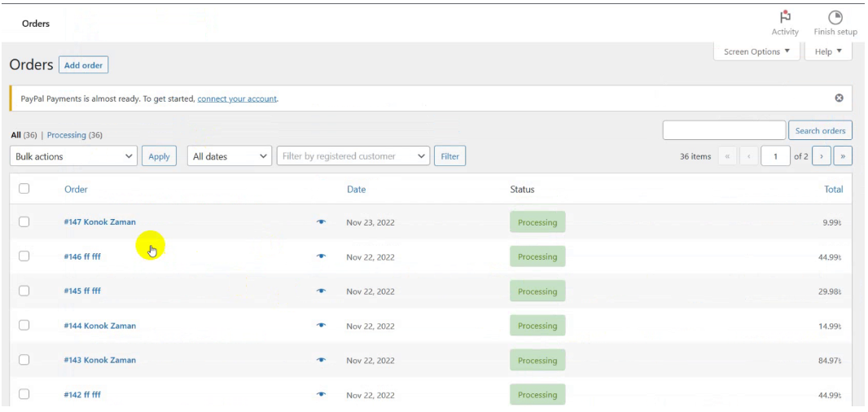Click the Nov 23, 2022 date

(370, 222)
